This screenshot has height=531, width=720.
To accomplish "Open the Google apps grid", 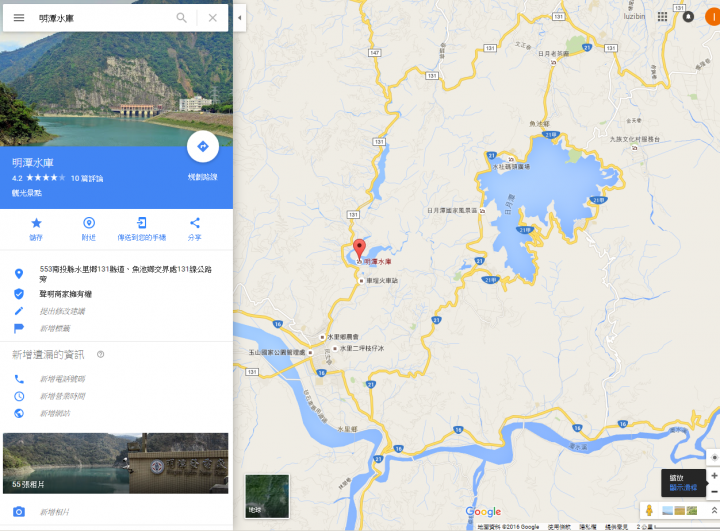I will click(x=662, y=17).
